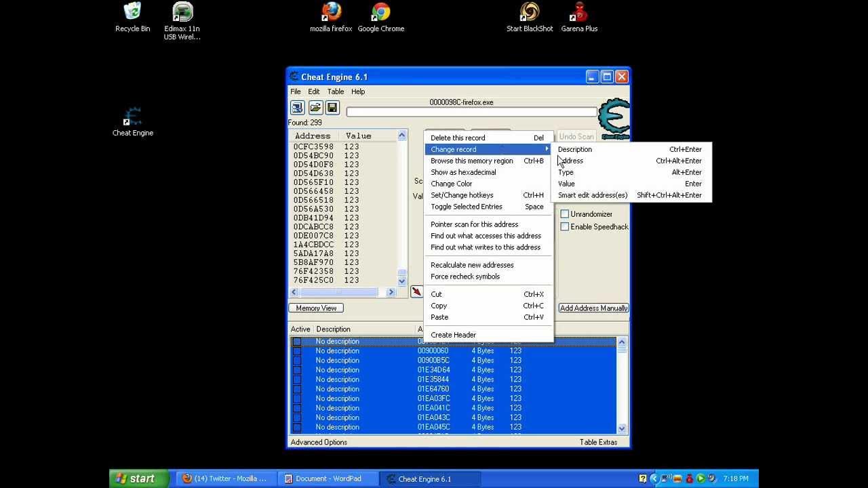Select Force recheck symbols
Image resolution: width=868 pixels, height=488 pixels.
click(488, 277)
